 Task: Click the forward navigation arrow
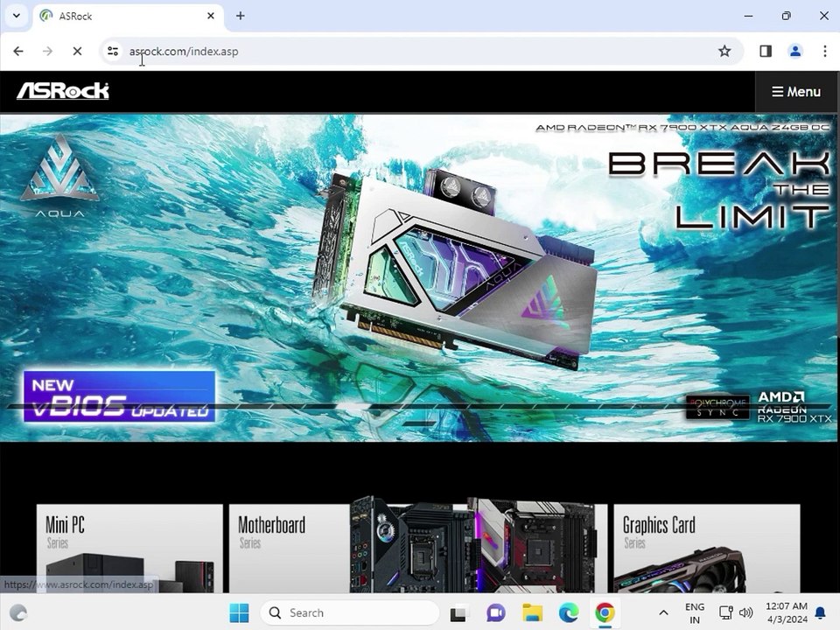coord(47,52)
